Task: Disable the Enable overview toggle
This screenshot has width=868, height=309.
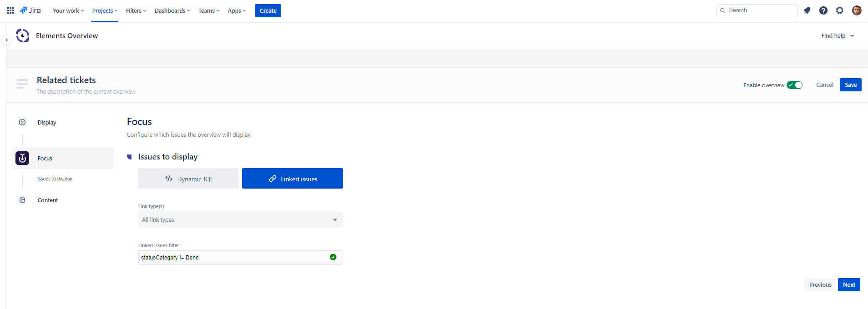Action: (795, 85)
